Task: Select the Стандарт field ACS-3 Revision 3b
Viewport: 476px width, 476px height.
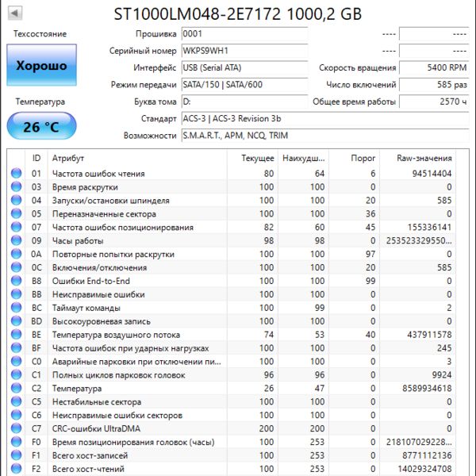Action: [325, 119]
